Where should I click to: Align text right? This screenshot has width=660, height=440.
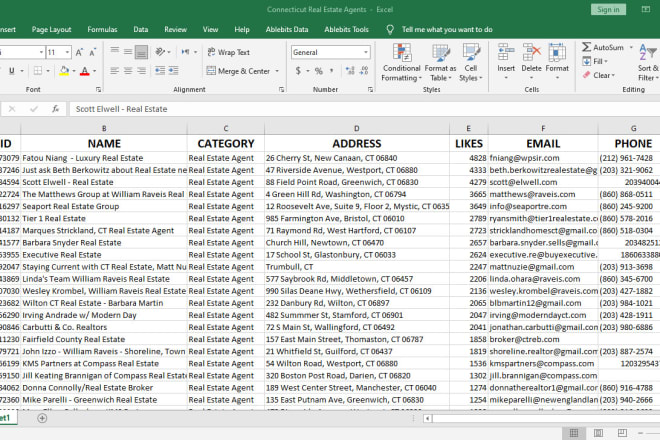point(141,71)
